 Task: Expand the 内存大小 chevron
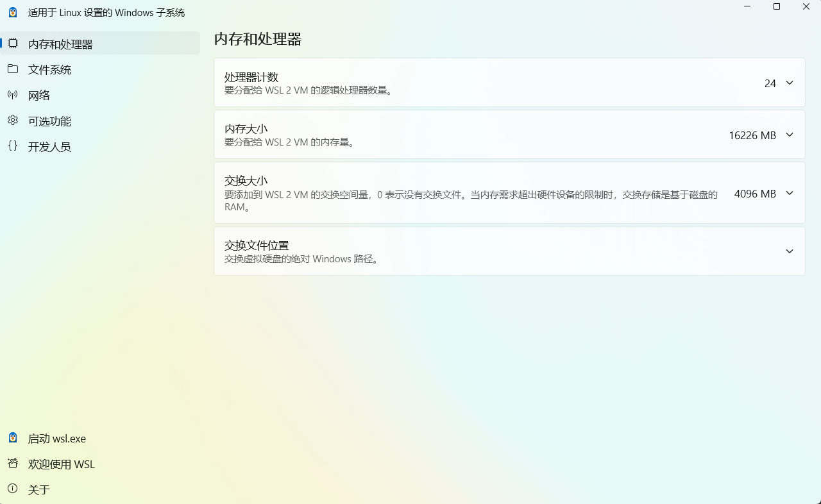tap(790, 135)
